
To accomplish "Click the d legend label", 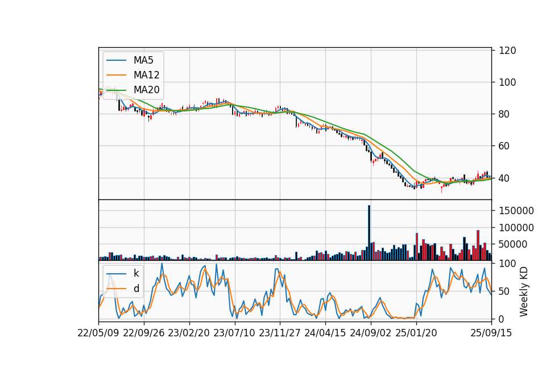I will click(x=136, y=289).
